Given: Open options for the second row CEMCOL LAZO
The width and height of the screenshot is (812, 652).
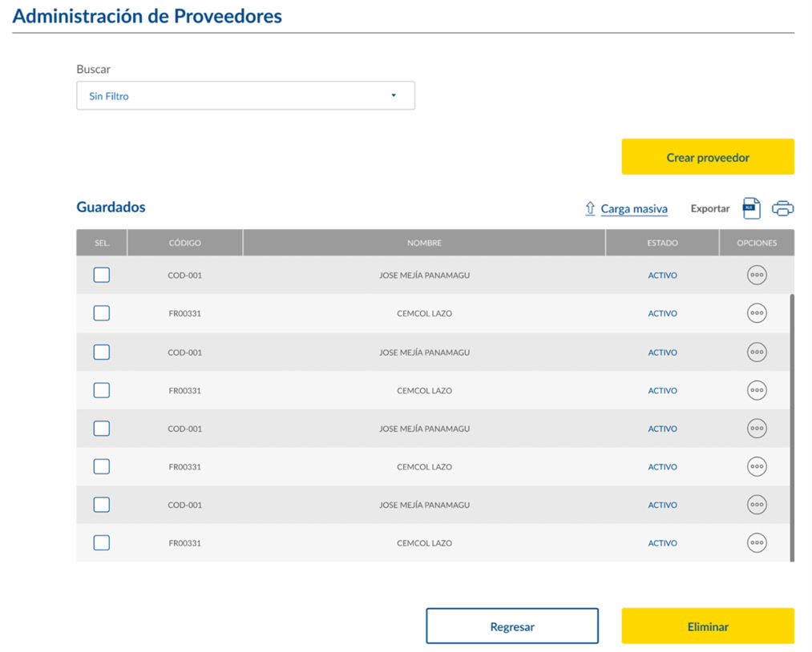Looking at the screenshot, I should (x=757, y=314).
